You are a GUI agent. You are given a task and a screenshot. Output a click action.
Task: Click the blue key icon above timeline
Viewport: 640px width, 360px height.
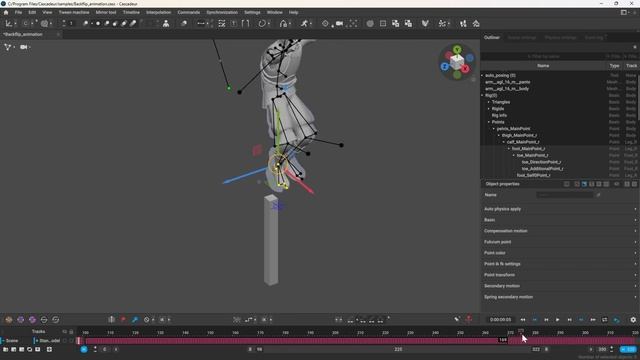pyautogui.click(x=135, y=320)
